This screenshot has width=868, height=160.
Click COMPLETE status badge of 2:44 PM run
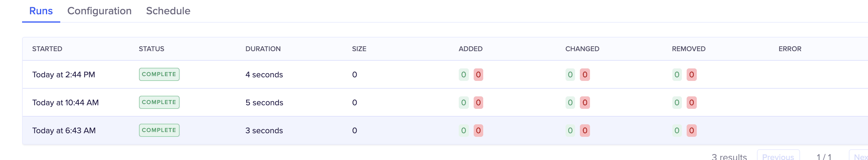(159, 74)
